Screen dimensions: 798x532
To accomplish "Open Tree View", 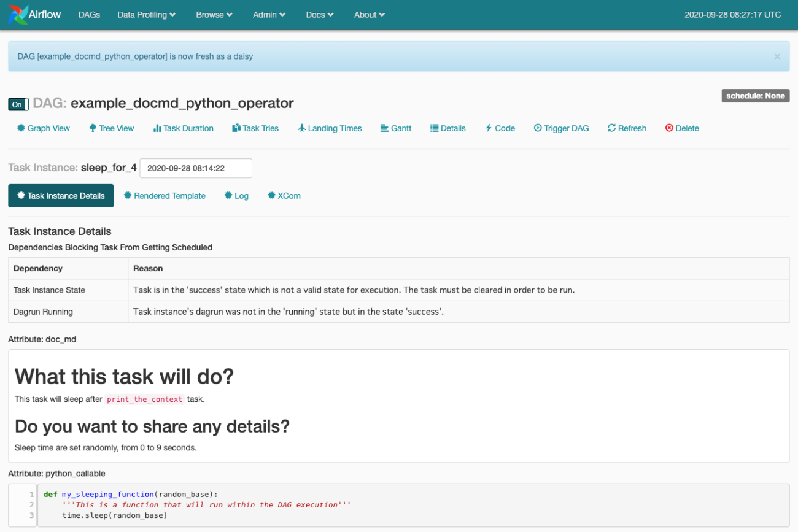I will (x=112, y=128).
